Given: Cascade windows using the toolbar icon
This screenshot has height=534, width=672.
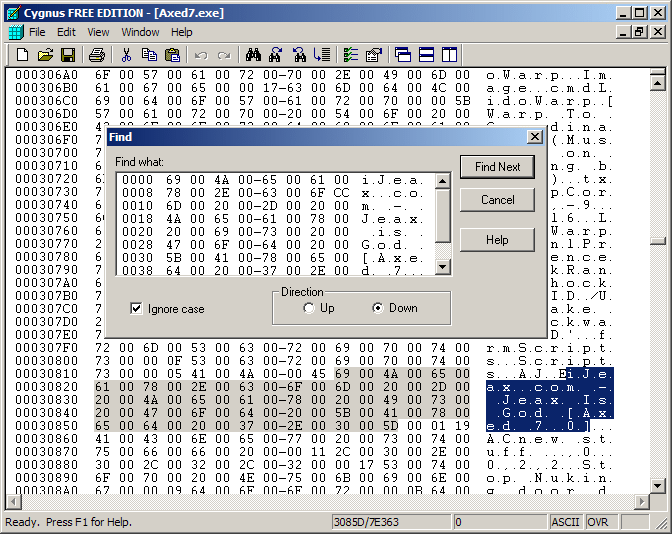Looking at the screenshot, I should click(403, 55).
